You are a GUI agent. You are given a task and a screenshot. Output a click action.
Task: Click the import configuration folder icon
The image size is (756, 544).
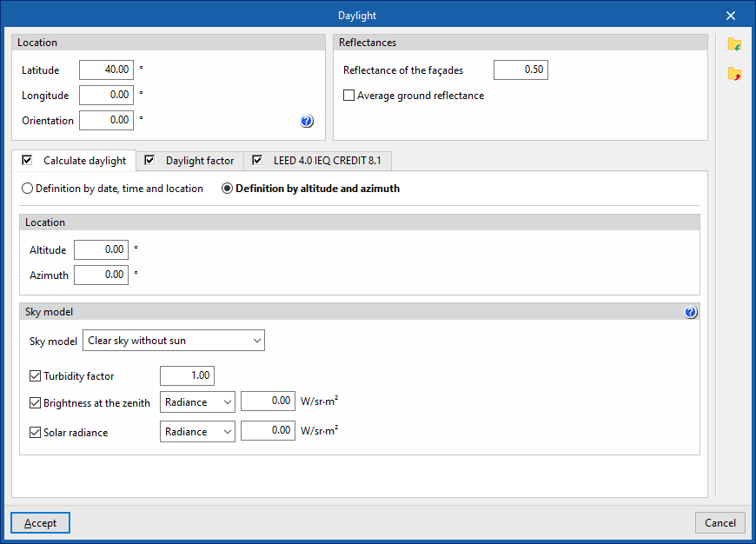[734, 44]
